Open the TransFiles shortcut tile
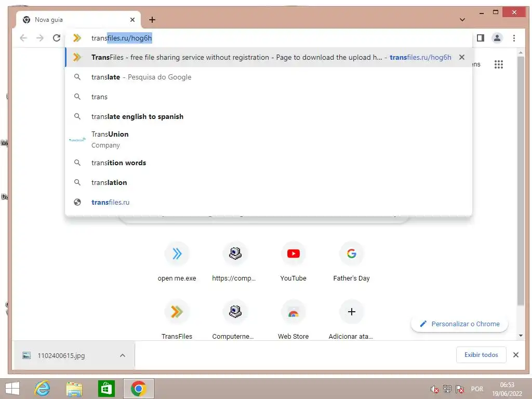The height and width of the screenshot is (399, 532). 177,320
